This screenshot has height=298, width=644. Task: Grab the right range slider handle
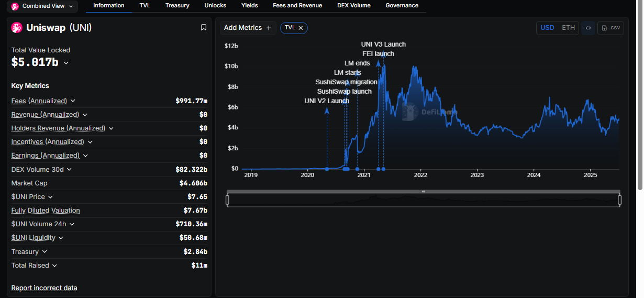(x=620, y=200)
